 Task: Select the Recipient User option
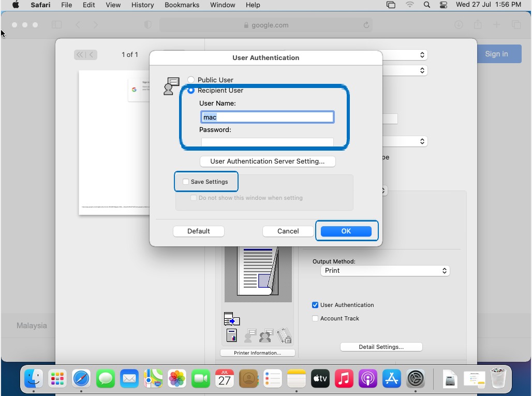point(191,91)
